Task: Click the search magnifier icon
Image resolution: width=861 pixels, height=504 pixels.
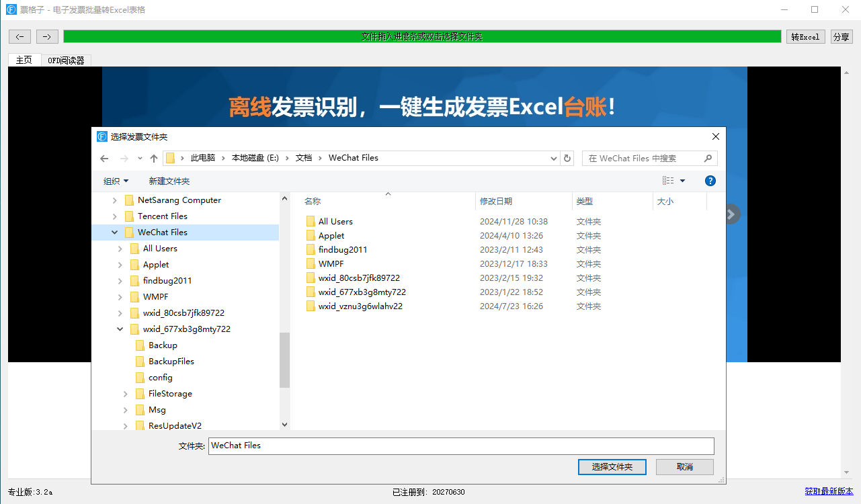Action: [708, 159]
